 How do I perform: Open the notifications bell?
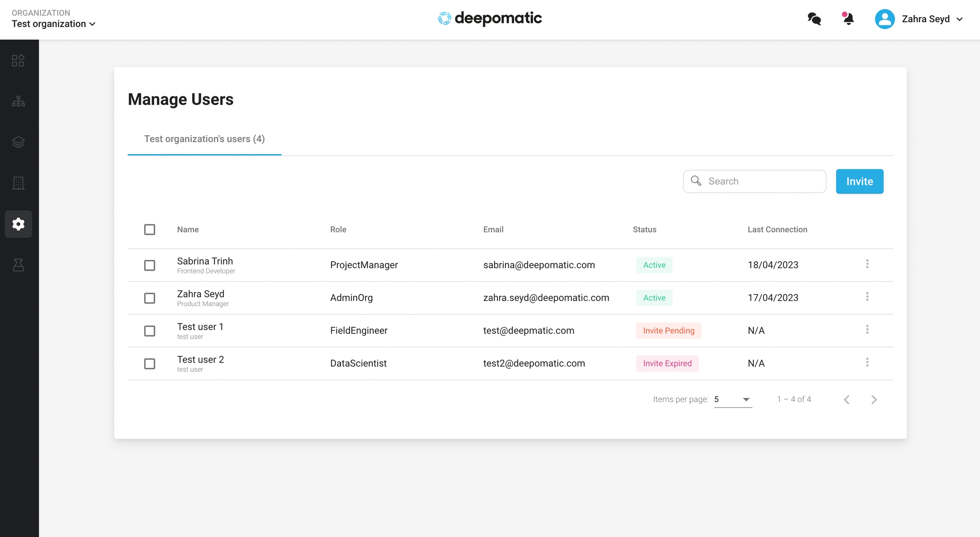(x=848, y=19)
